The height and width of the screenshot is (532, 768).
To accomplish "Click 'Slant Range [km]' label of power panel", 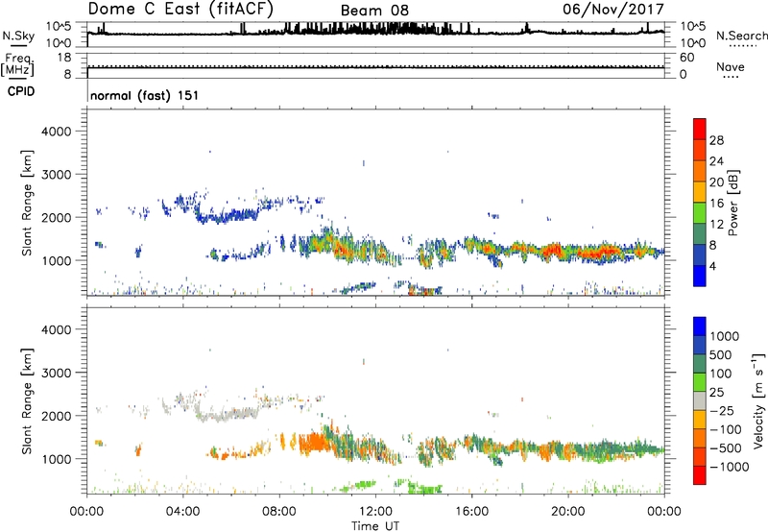I will pyautogui.click(x=27, y=203).
